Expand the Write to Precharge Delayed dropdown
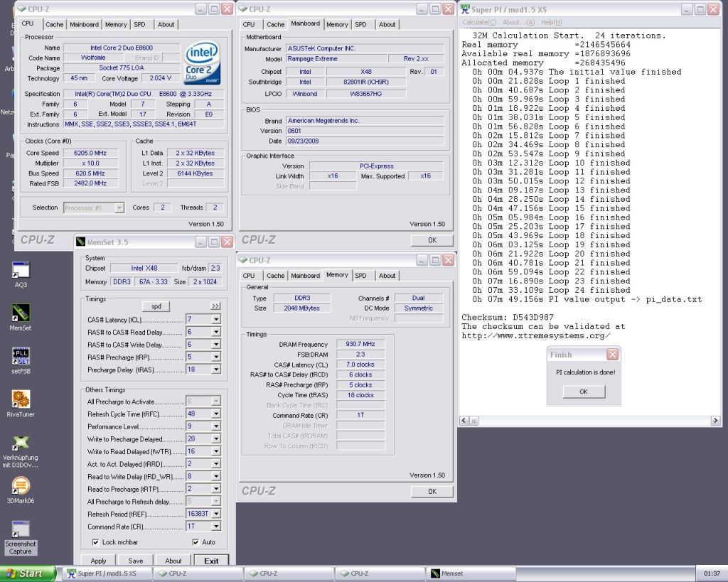 pos(216,438)
